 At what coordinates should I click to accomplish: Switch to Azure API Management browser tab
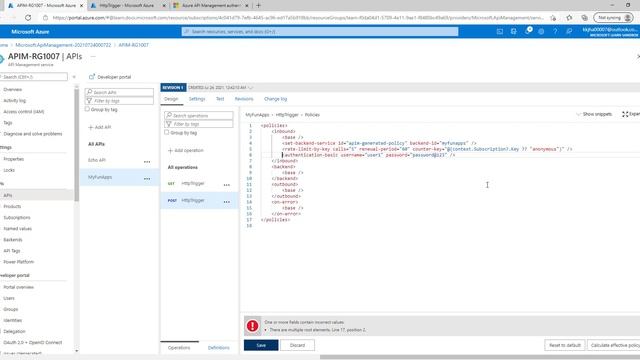pyautogui.click(x=211, y=6)
